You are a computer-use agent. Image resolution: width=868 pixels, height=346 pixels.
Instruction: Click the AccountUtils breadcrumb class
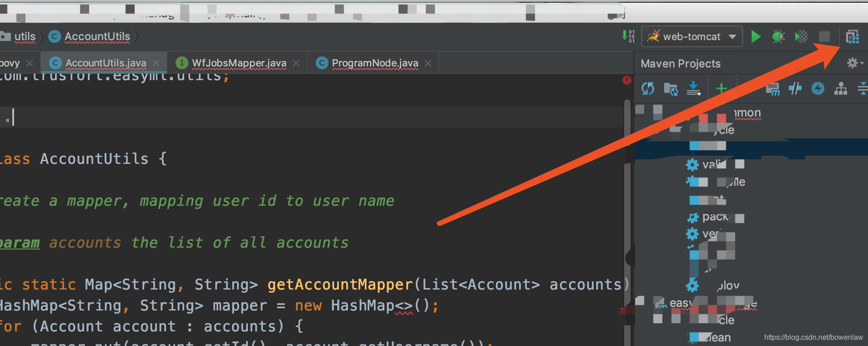click(x=97, y=36)
